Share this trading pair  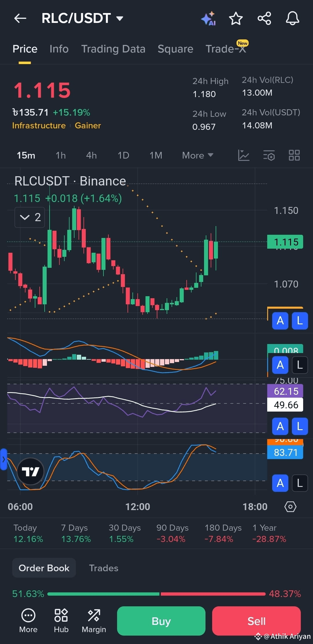[x=264, y=19]
